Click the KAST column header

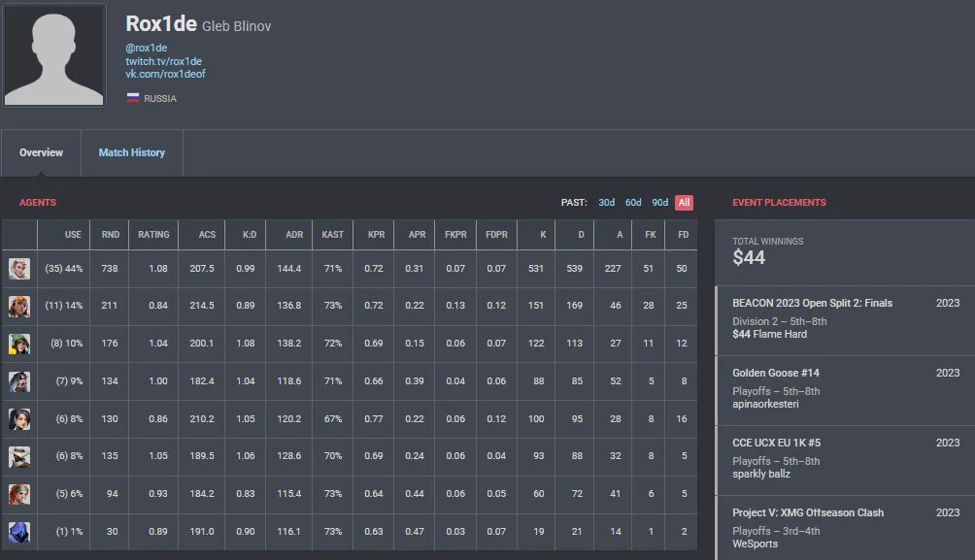[333, 235]
